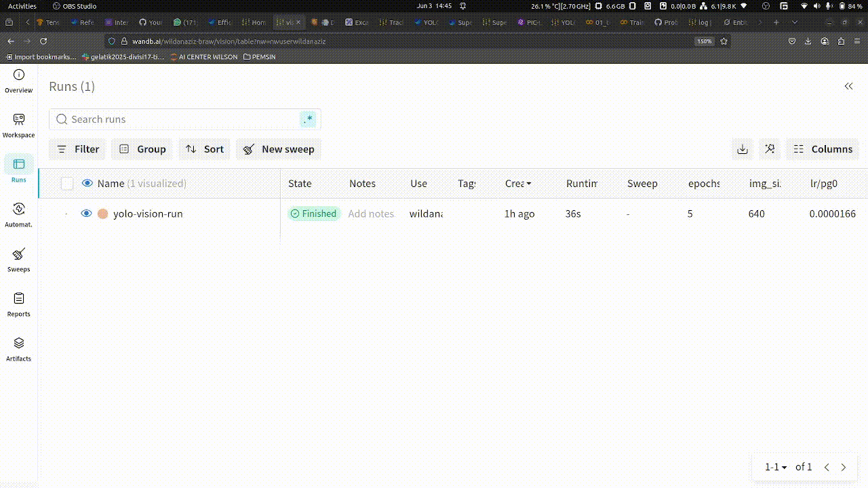Open the Workspace view icon
Screen dimensions: 868x488
(x=18, y=120)
